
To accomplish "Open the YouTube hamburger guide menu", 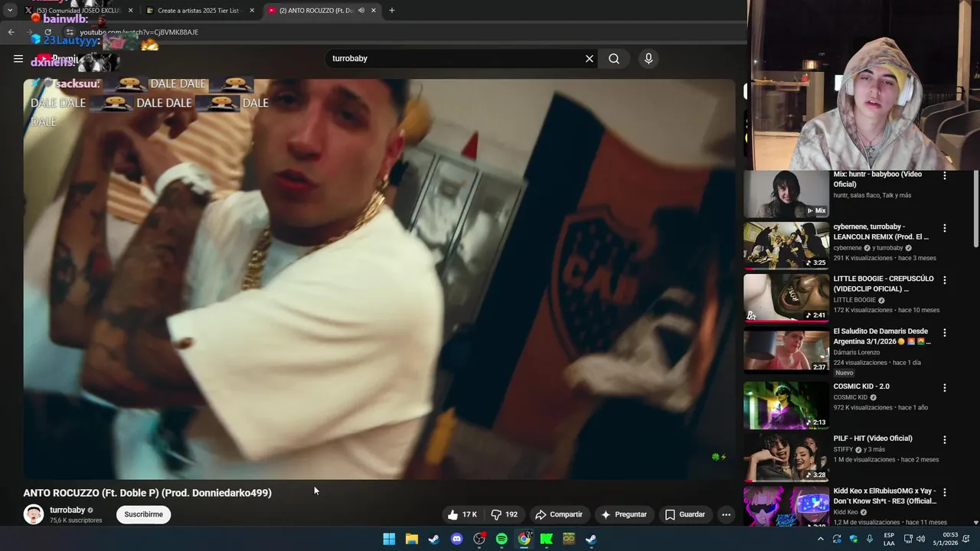I will [x=18, y=58].
